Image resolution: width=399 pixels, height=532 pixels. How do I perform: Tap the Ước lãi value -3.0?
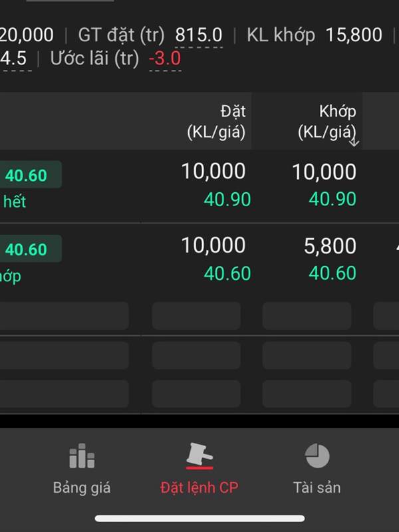[165, 59]
